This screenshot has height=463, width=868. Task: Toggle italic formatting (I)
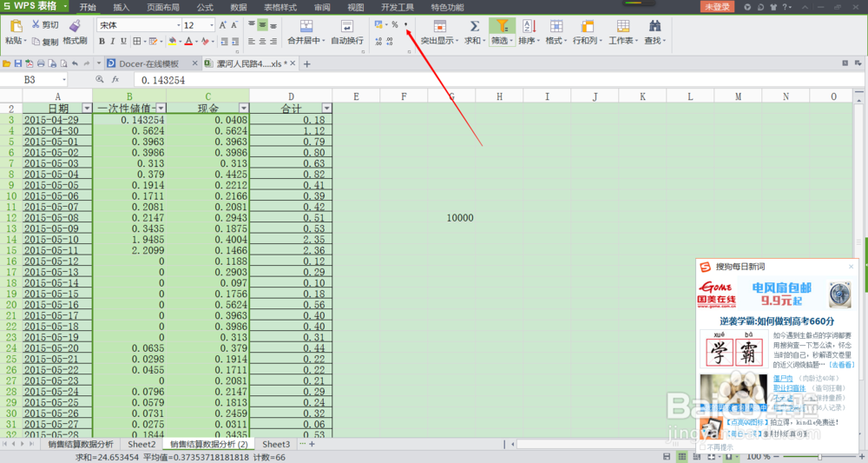[x=112, y=42]
